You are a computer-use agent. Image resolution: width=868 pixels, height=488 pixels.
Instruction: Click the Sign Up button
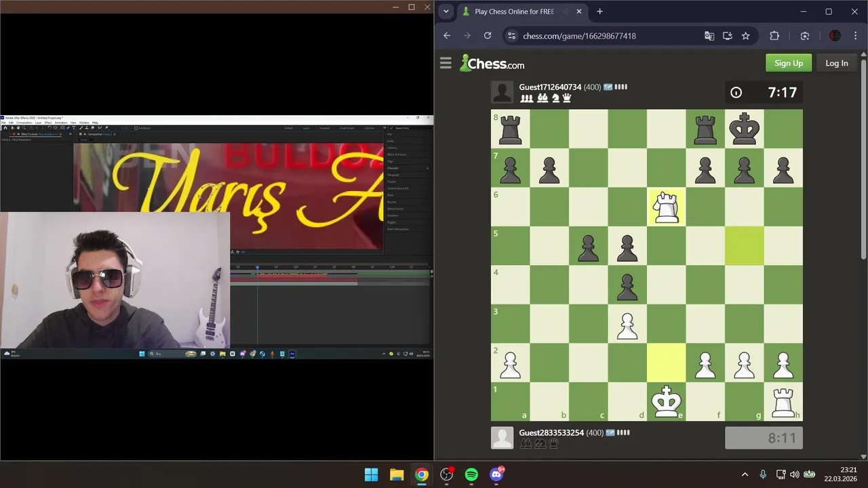click(x=789, y=63)
